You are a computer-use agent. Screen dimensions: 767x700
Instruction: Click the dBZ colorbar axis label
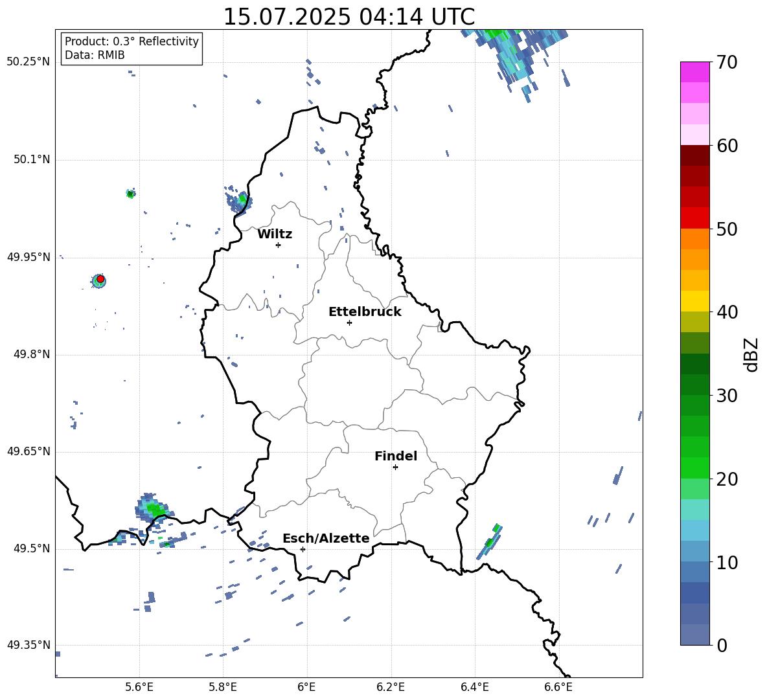(x=750, y=354)
